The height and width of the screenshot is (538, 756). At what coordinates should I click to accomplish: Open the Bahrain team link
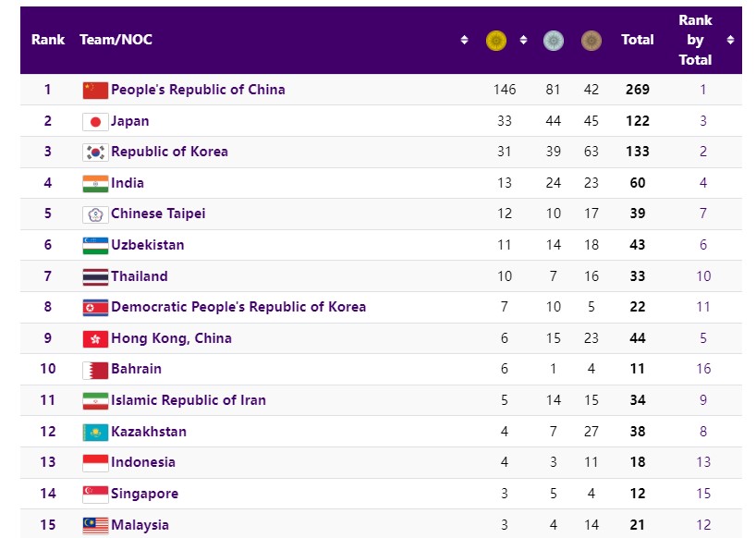[x=136, y=369]
